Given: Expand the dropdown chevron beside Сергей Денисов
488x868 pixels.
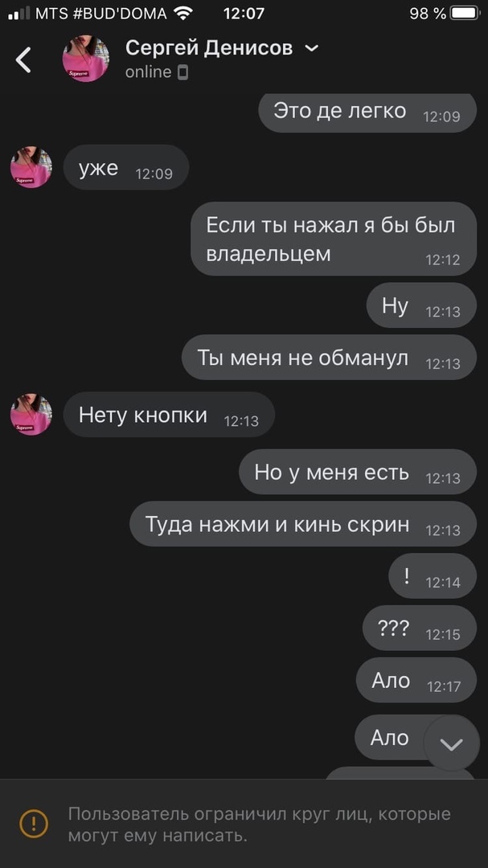Looking at the screenshot, I should pyautogui.click(x=312, y=49).
